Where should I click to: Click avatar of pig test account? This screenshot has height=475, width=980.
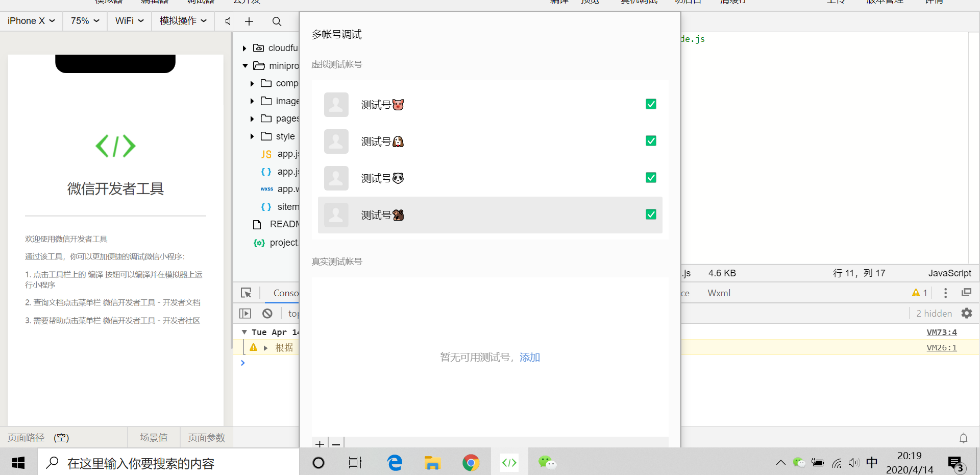pos(336,105)
